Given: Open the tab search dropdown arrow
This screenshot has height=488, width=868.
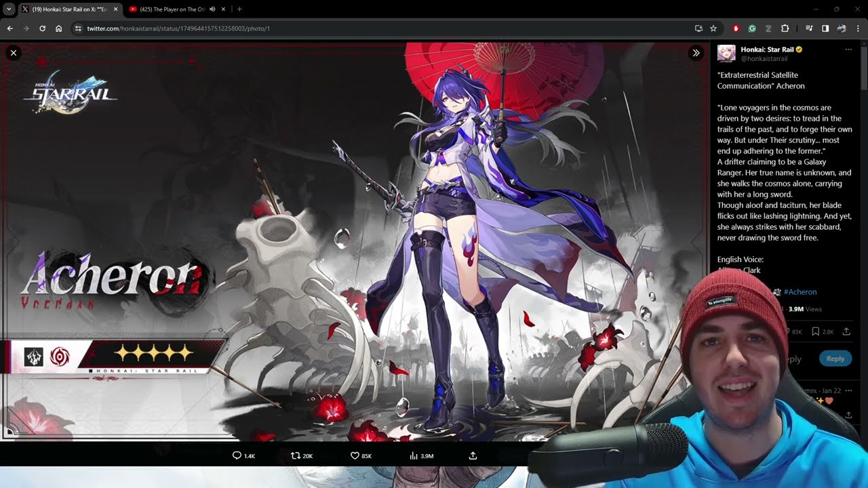Looking at the screenshot, I should coord(9,9).
